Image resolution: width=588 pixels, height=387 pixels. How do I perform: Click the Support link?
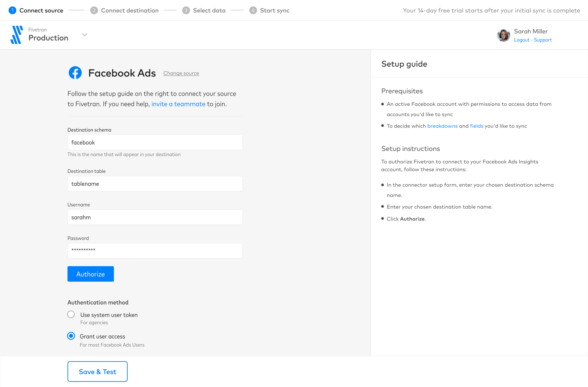click(543, 40)
